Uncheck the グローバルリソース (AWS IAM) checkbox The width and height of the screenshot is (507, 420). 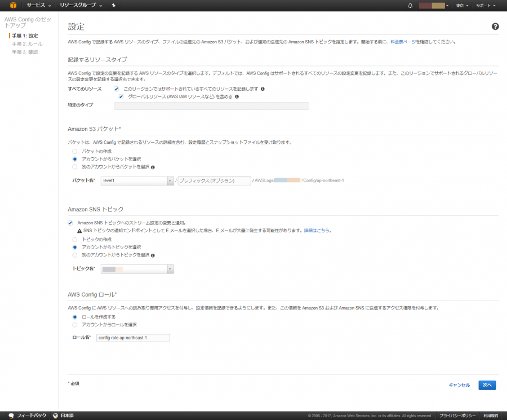(x=121, y=97)
